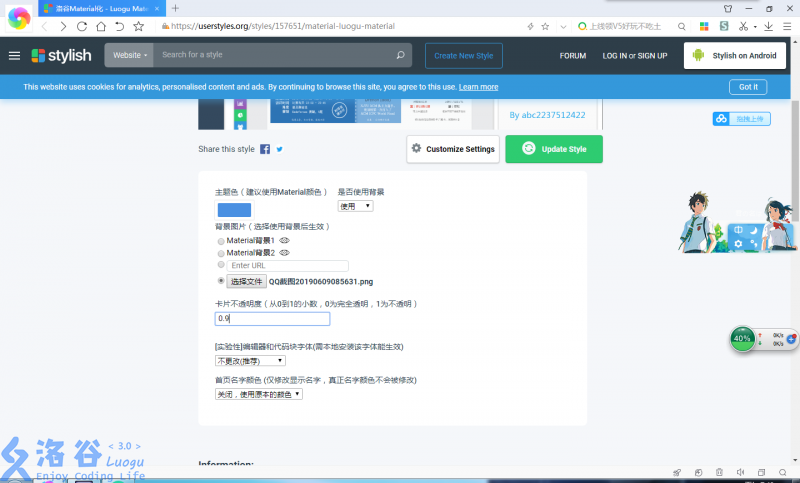Open the Website search filter dropdown
The height and width of the screenshot is (483, 800).
[131, 56]
